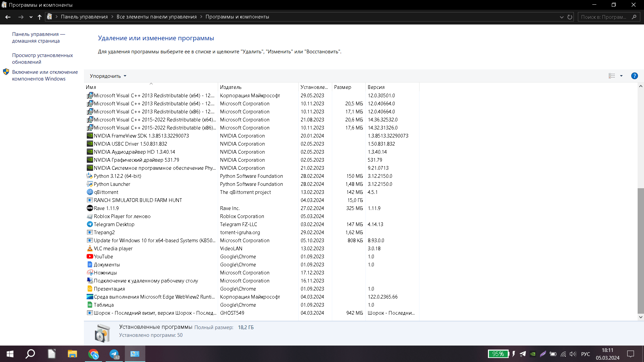Click the vertical scrollbar thumb
Screen dimensions: 644x362
641,251
